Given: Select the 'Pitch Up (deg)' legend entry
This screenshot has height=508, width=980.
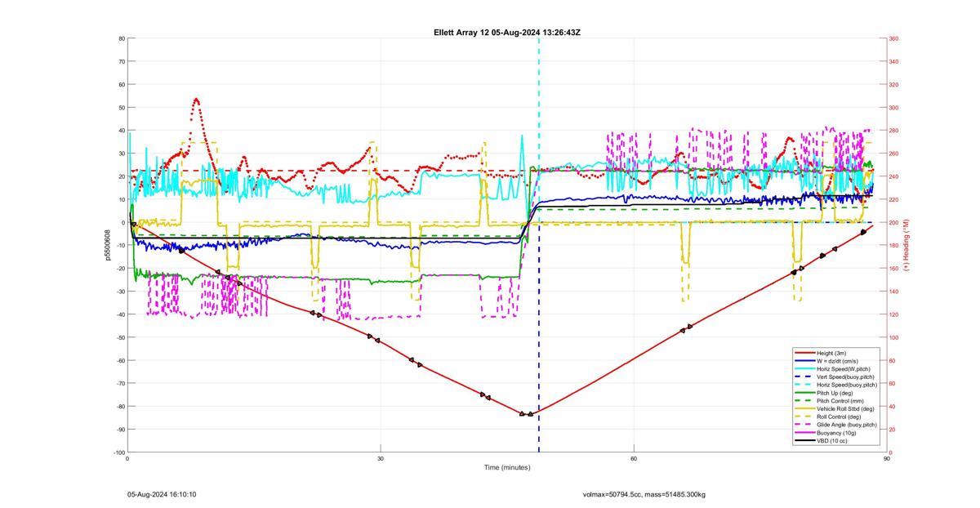Looking at the screenshot, I should pos(835,392).
